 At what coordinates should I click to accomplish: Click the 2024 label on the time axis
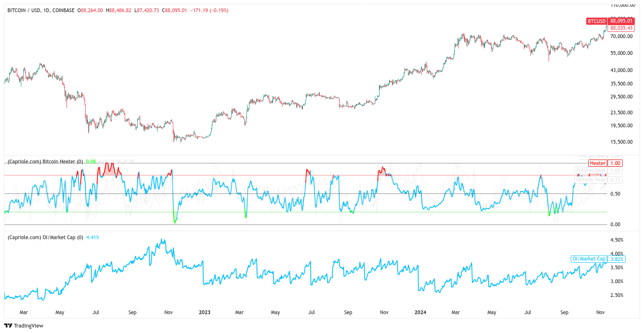pyautogui.click(x=420, y=312)
